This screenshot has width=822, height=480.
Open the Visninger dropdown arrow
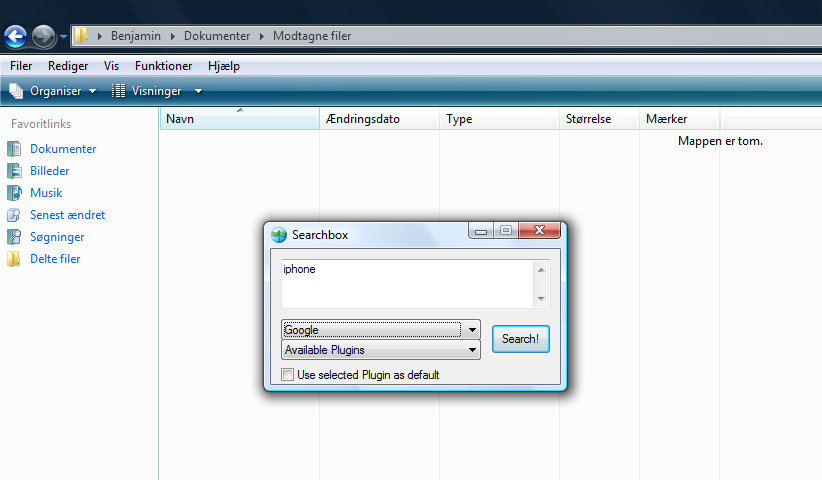[198, 91]
